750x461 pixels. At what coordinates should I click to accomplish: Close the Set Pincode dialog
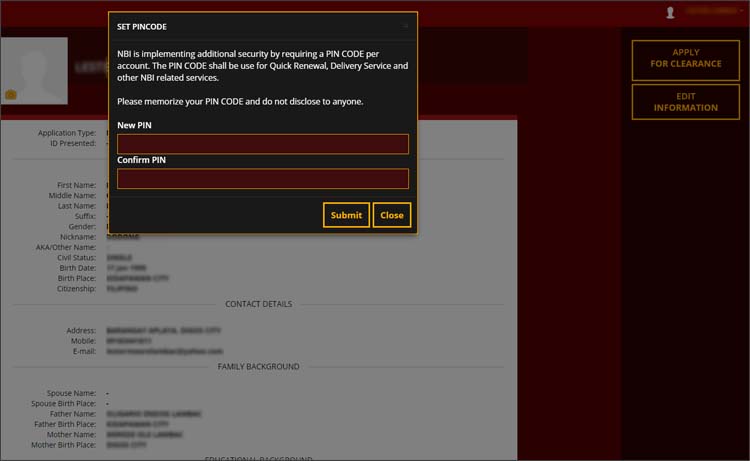pyautogui.click(x=392, y=215)
